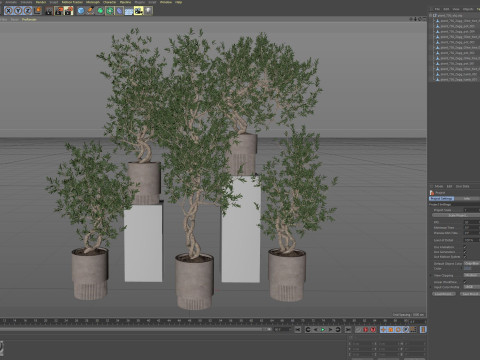Jump to next keyframe

click(338, 329)
